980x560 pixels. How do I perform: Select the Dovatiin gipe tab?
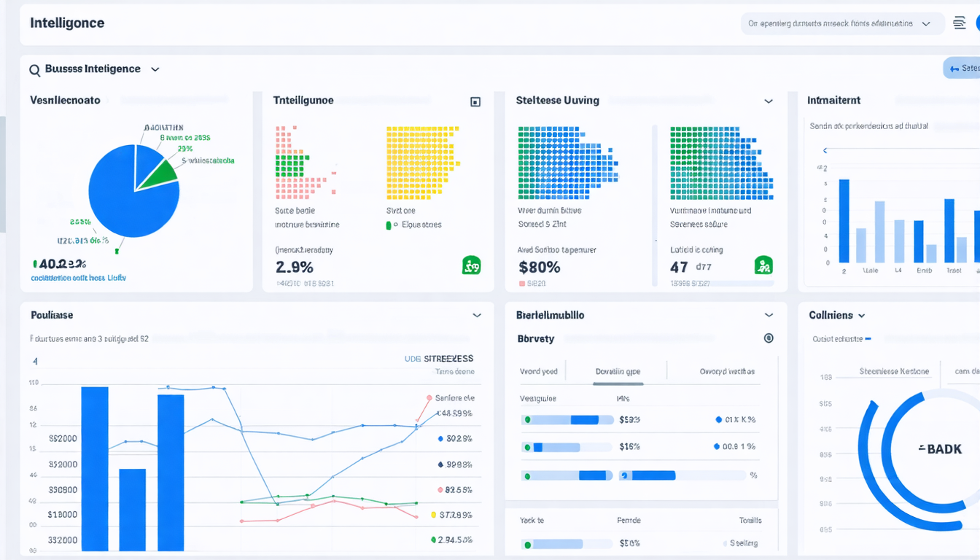[618, 371]
